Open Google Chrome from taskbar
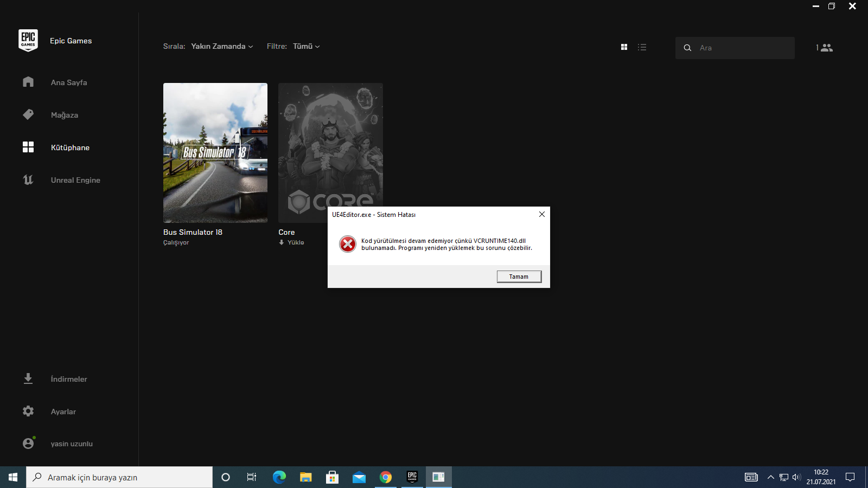The width and height of the screenshot is (868, 488). point(386,477)
